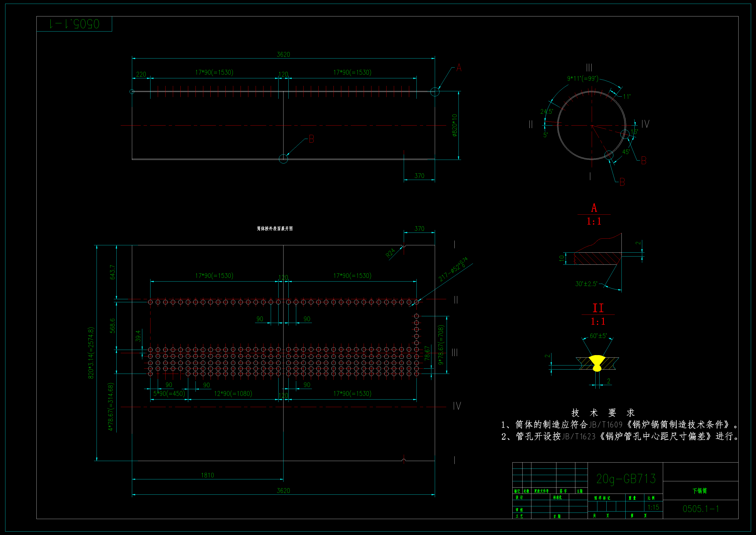The height and width of the screenshot is (535, 756).
Task: Select the 568.6 vertical dimension
Action: point(112,326)
